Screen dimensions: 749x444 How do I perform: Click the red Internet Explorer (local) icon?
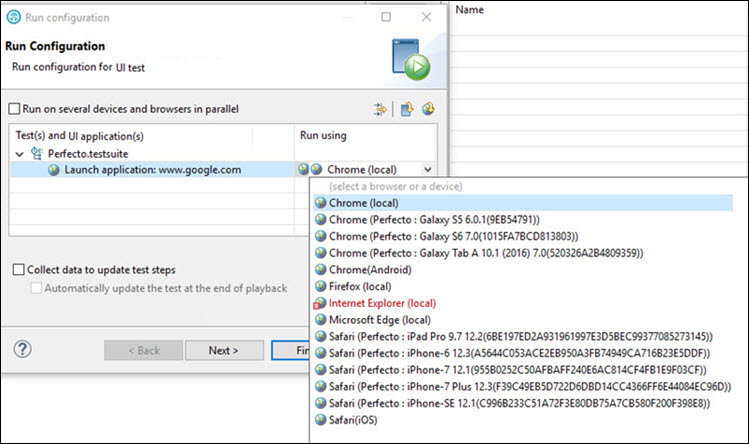pyautogui.click(x=320, y=302)
